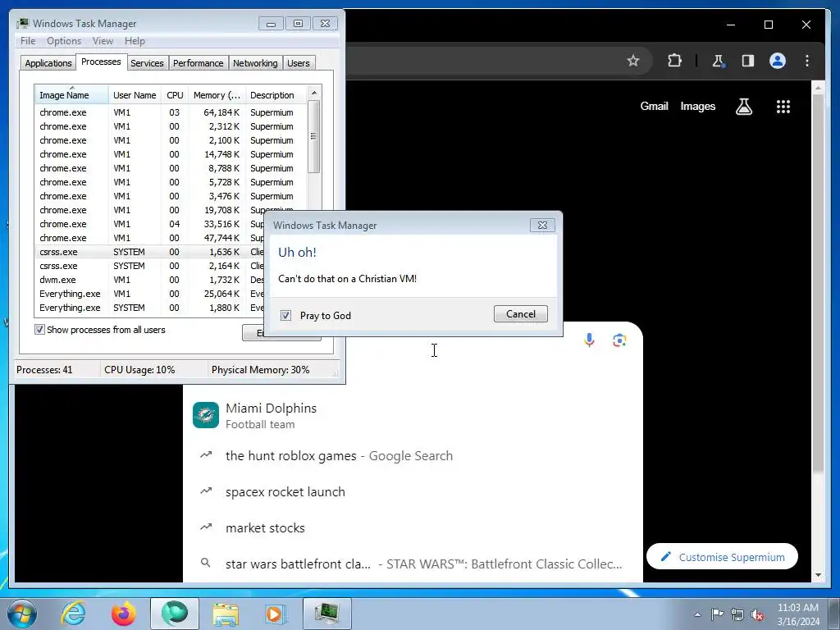Close the Uh oh dialog
Viewport: 840px width, 630px height.
pos(542,225)
